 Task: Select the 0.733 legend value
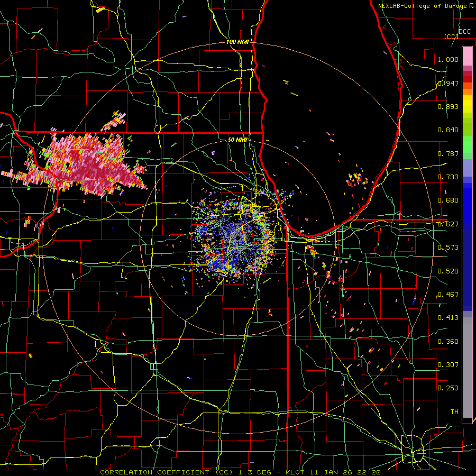pyautogui.click(x=448, y=177)
